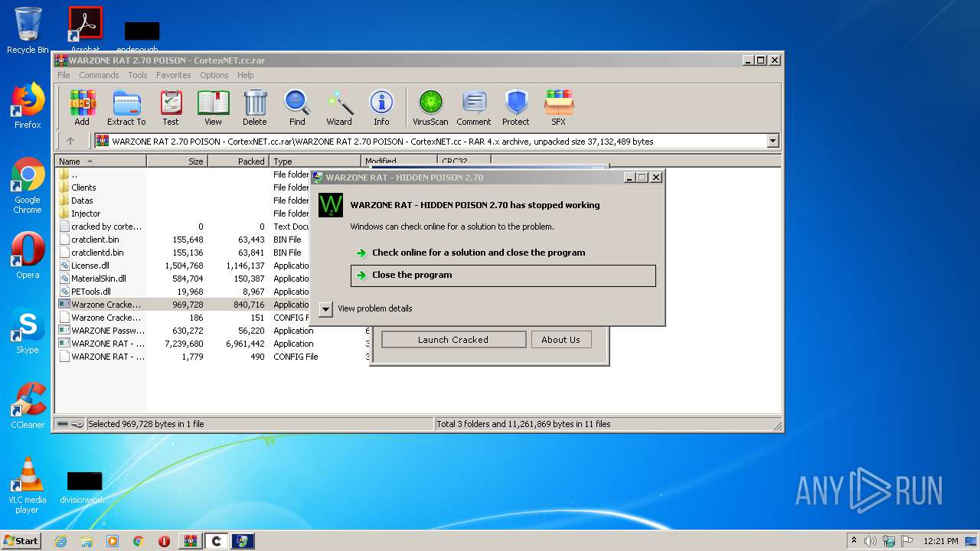Sort by Packed column header
Viewport: 980px width, 551px height.
pyautogui.click(x=238, y=161)
